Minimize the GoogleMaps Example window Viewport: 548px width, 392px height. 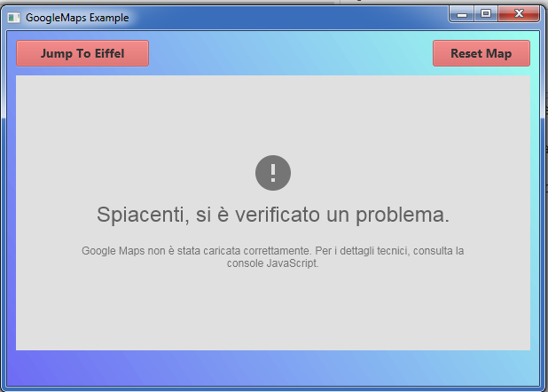coord(462,14)
